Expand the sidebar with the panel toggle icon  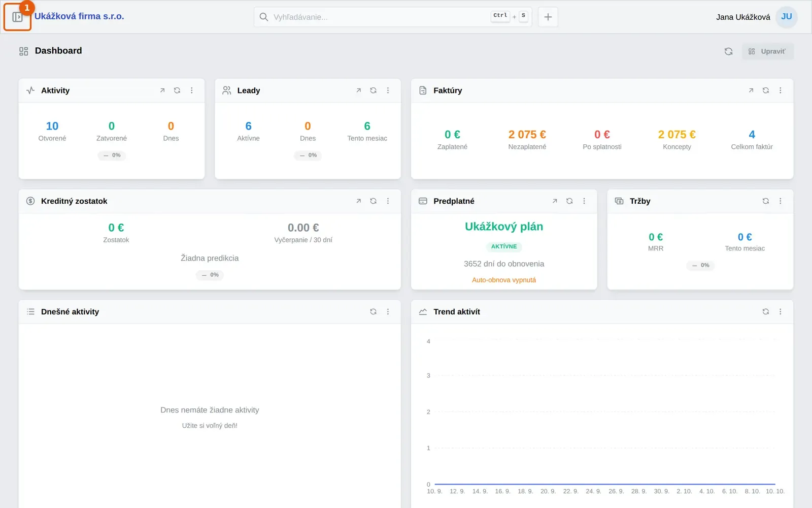[17, 17]
